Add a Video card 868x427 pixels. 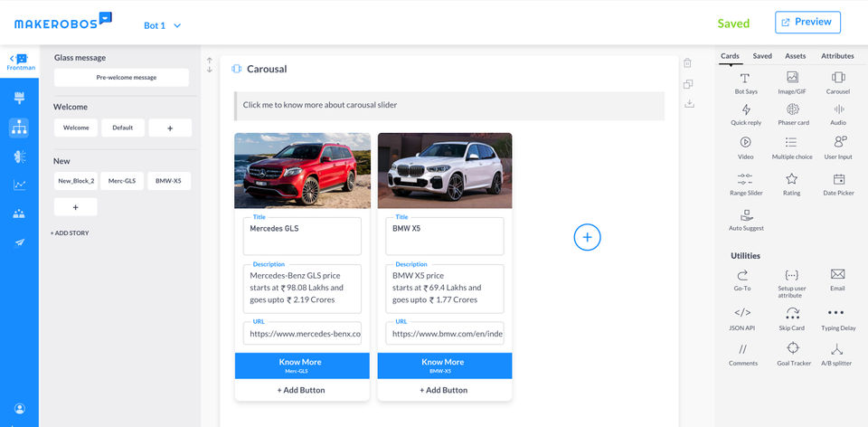[x=745, y=148]
